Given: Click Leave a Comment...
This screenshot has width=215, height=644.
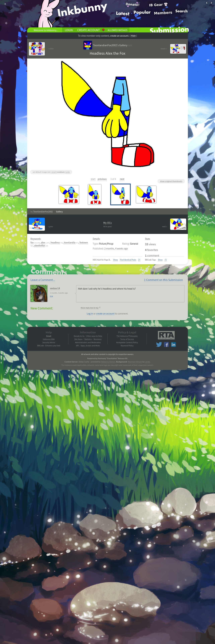Looking at the screenshot, I should pos(43,280).
